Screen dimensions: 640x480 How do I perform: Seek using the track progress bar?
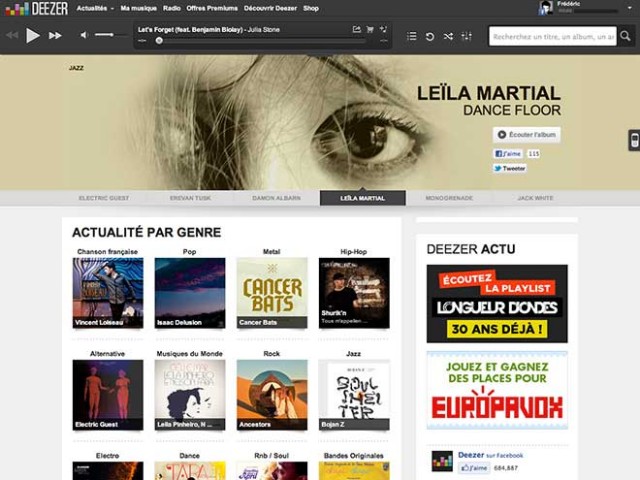262,40
